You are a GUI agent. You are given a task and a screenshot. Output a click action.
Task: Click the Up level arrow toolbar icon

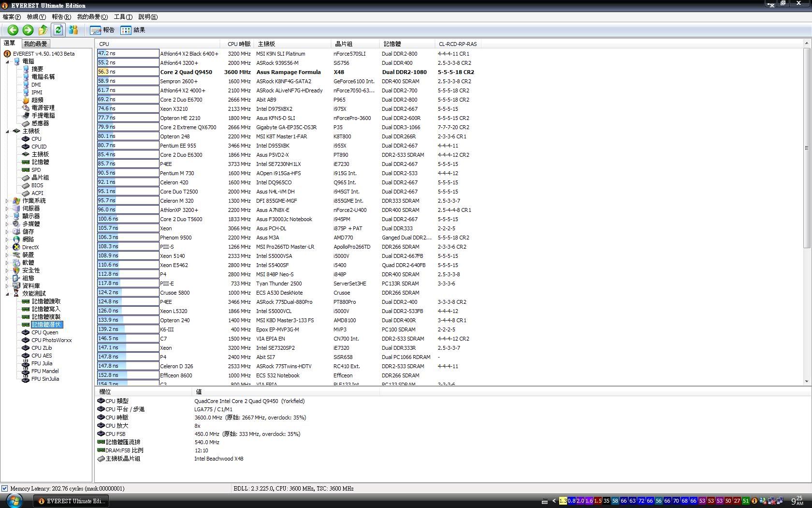(43, 30)
